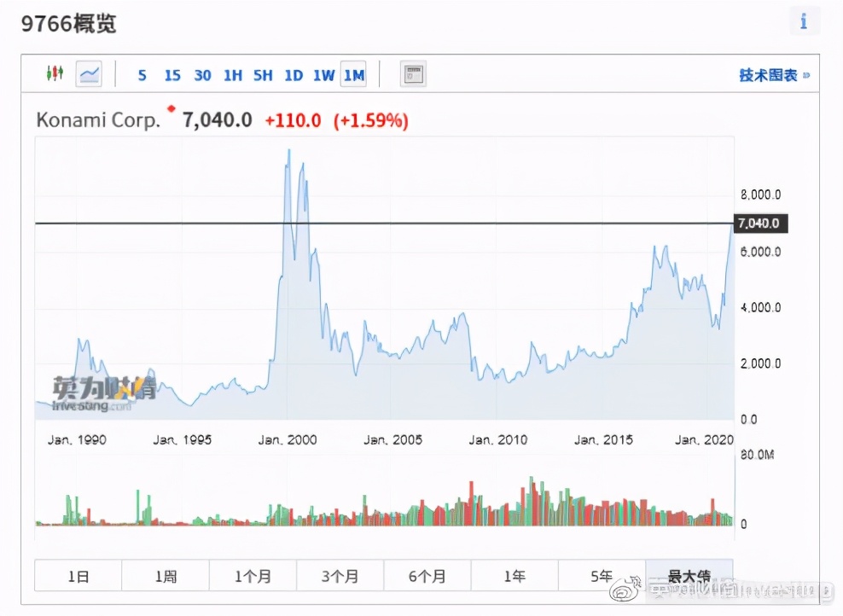Switch range to 1周
The image size is (843, 616).
(166, 576)
